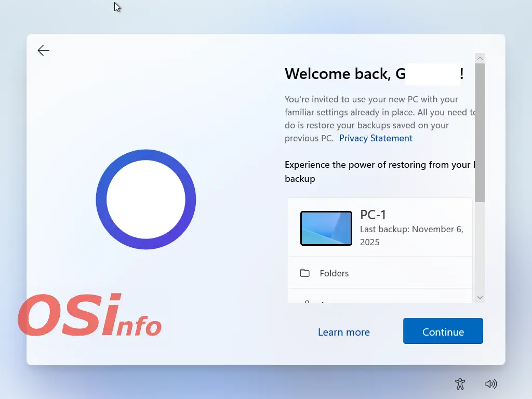
Task: Open the Privacy Statement link
Action: 376,138
